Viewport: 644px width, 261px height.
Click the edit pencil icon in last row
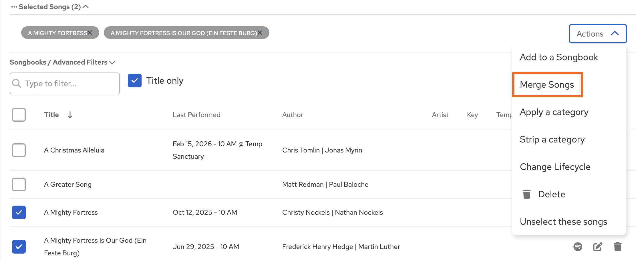tap(597, 246)
